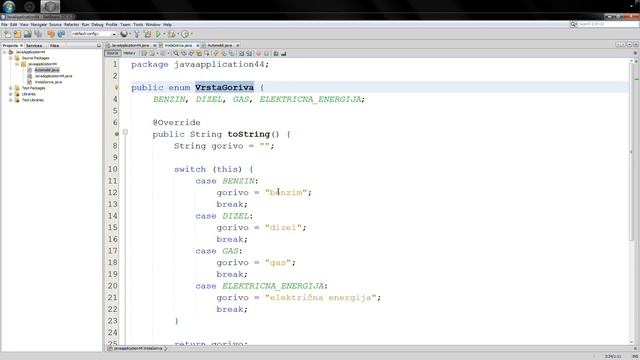Switch to the Automobil.java editor tab
The height and width of the screenshot is (360, 640).
click(220, 45)
